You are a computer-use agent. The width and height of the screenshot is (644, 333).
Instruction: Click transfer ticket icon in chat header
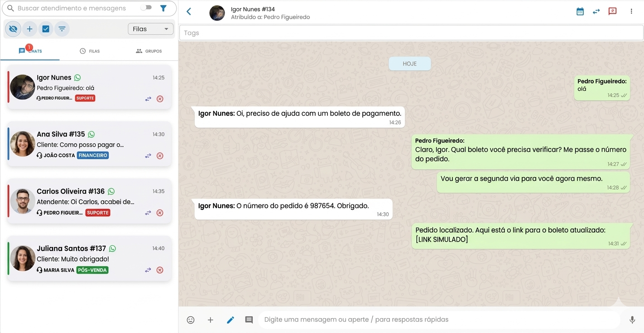click(x=596, y=11)
